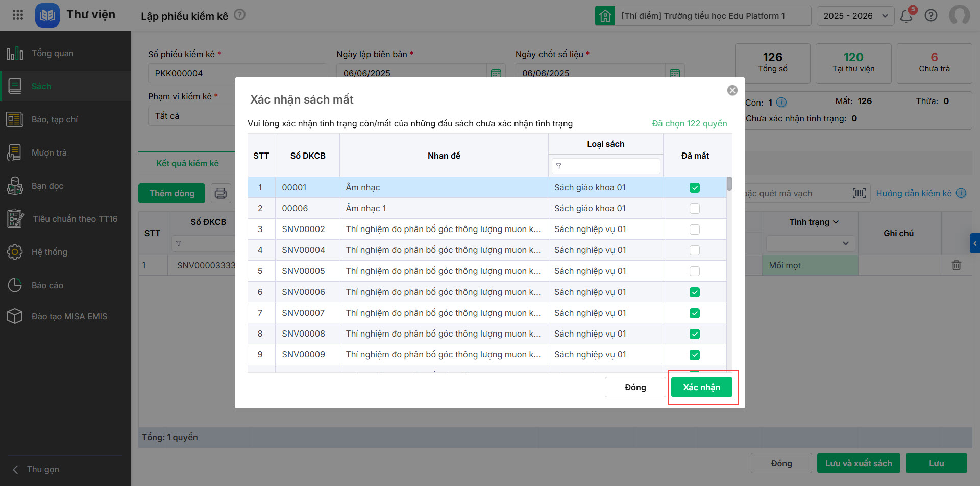Viewport: 980px width, 486px height.
Task: Click the Loại sách filter input
Action: 606,166
